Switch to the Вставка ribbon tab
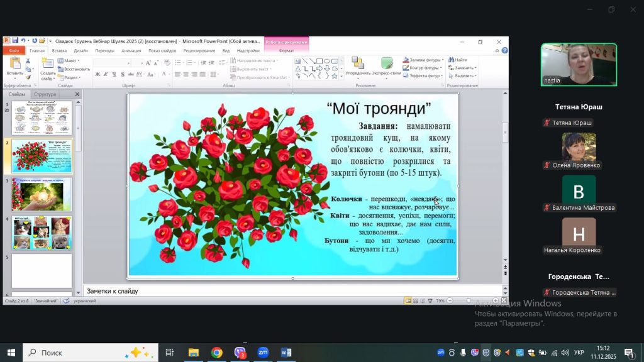The image size is (644, 362). click(x=59, y=50)
